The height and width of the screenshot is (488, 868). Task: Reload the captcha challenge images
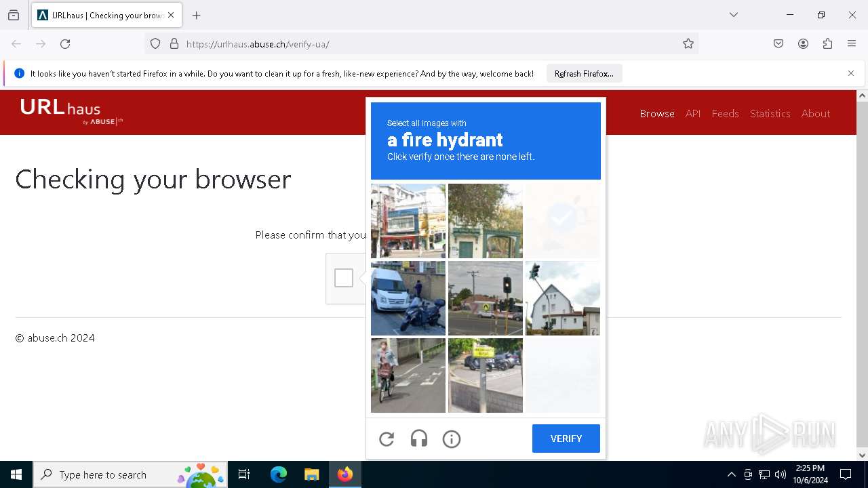coord(387,439)
